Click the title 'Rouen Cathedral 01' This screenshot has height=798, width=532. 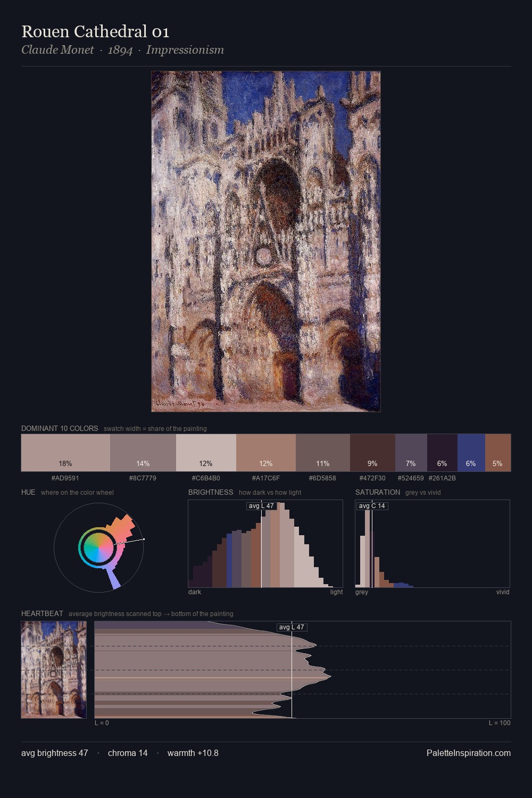tap(95, 31)
